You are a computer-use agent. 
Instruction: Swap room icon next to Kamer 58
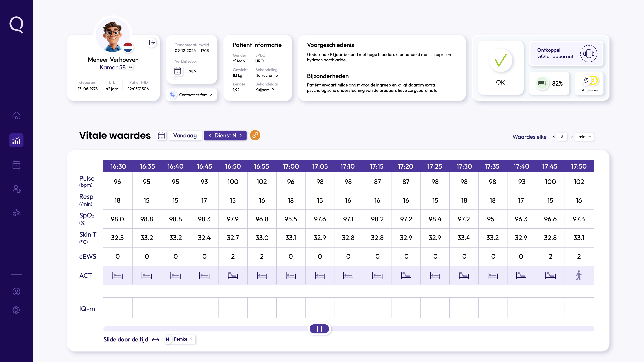coord(131,67)
